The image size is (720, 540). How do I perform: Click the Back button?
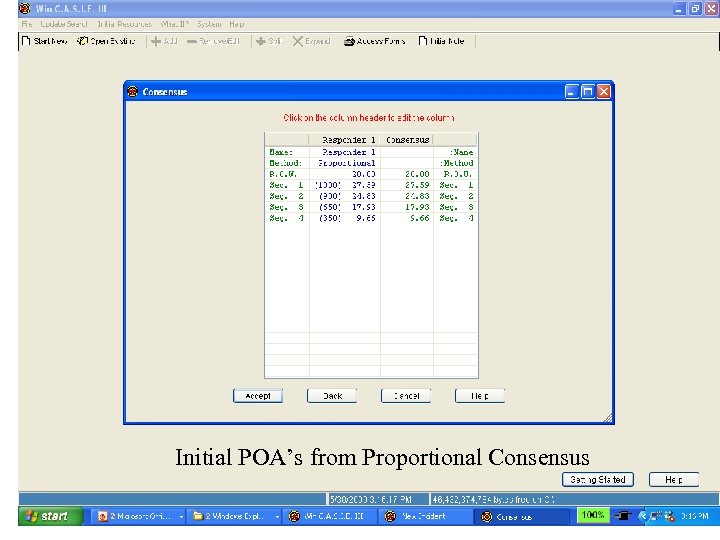click(x=332, y=396)
